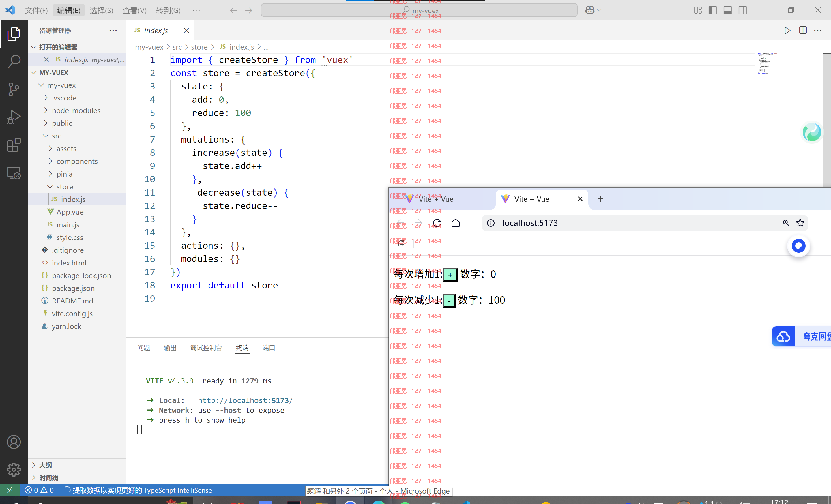Split the editor to the right
The image size is (831, 504).
tap(803, 30)
